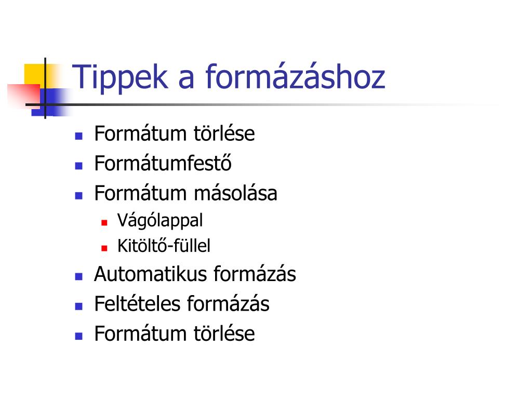
Task: Click the Feltételes formázás text
Action: (182, 303)
